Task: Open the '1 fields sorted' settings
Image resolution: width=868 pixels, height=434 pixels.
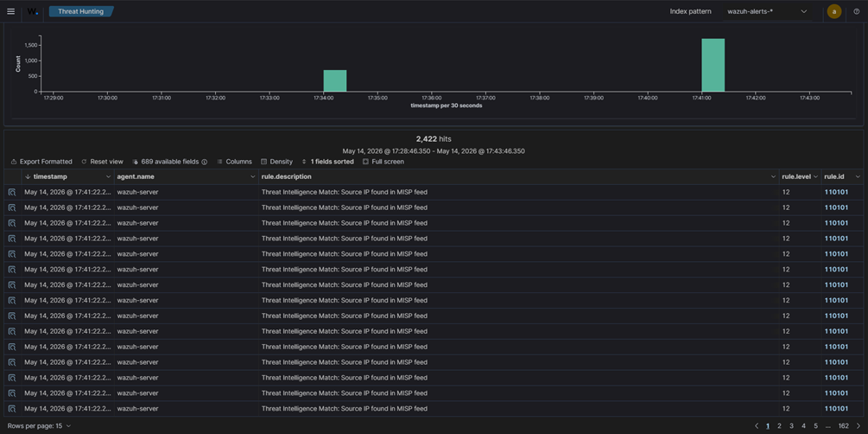Action: tap(327, 162)
